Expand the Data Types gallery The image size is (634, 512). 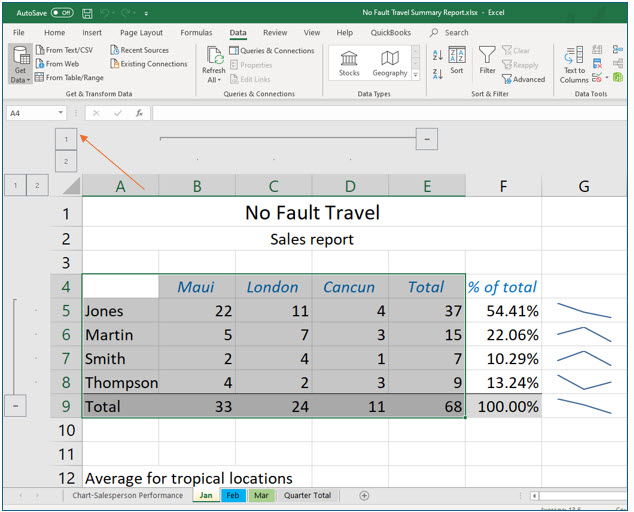pos(415,75)
